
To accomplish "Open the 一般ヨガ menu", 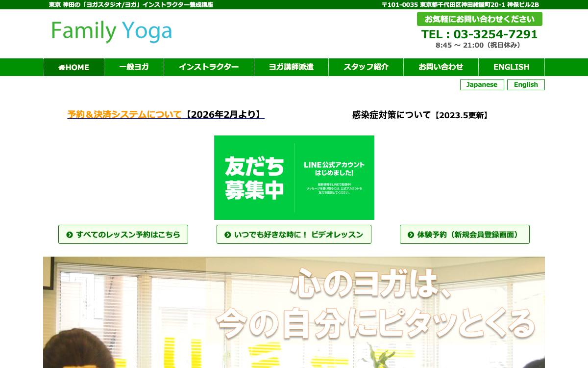I will [x=134, y=67].
